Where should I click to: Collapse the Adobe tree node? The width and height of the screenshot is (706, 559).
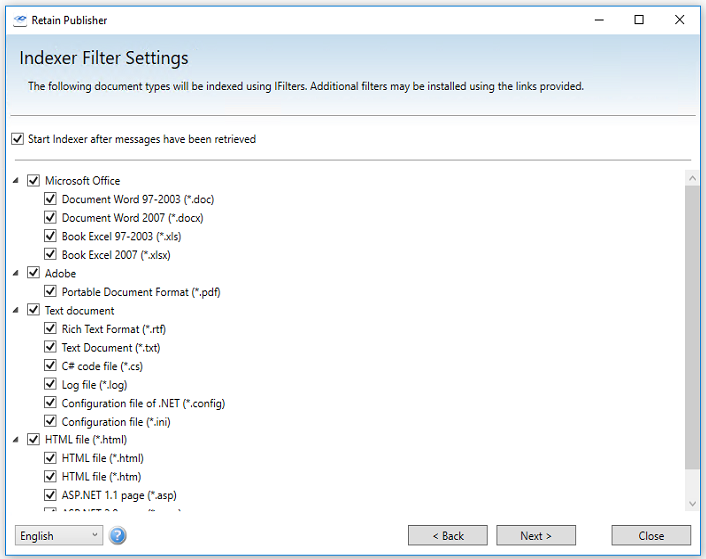(x=17, y=273)
